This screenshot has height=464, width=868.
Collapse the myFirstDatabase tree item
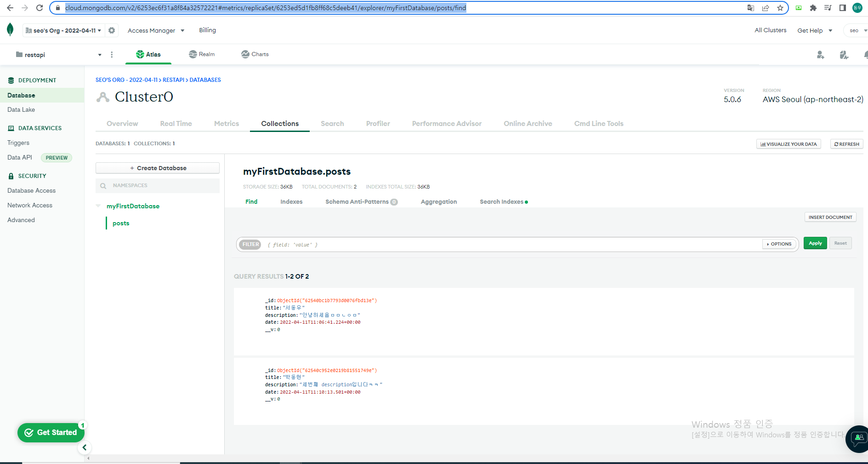click(98, 206)
